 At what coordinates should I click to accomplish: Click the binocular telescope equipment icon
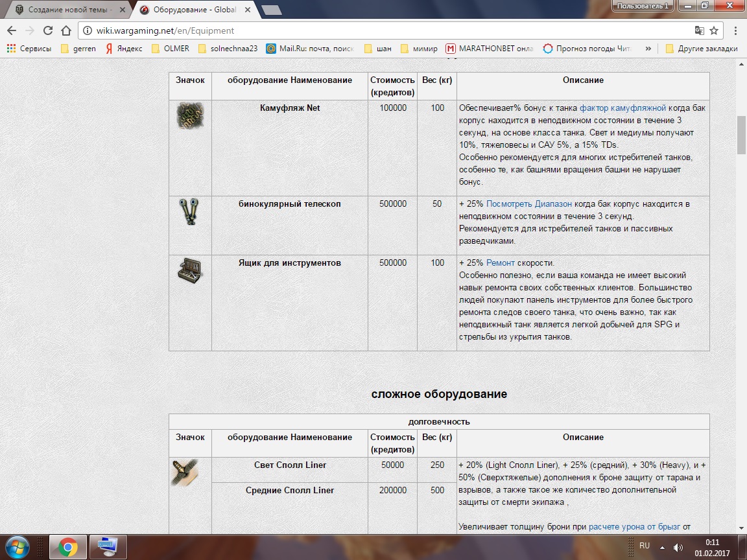point(189,211)
